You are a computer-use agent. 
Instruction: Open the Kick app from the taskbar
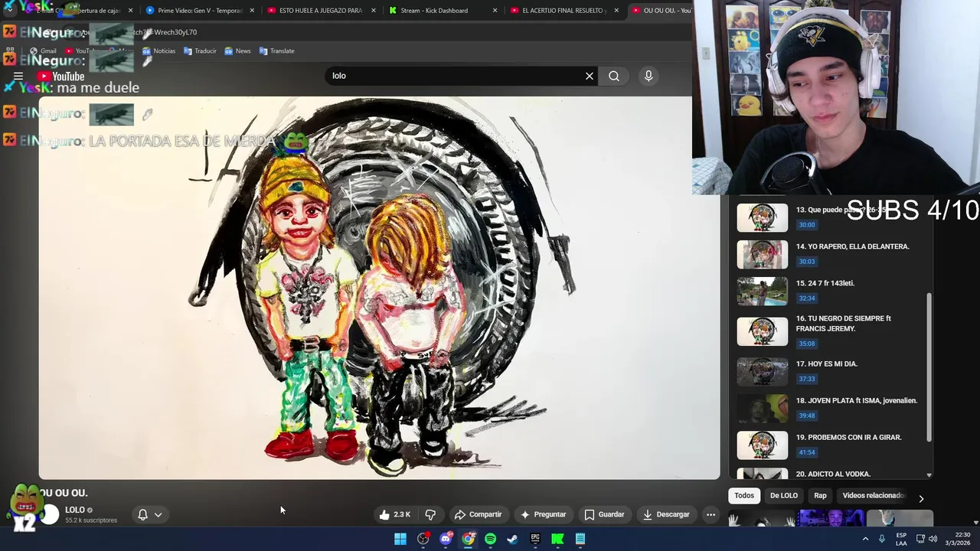(x=557, y=539)
